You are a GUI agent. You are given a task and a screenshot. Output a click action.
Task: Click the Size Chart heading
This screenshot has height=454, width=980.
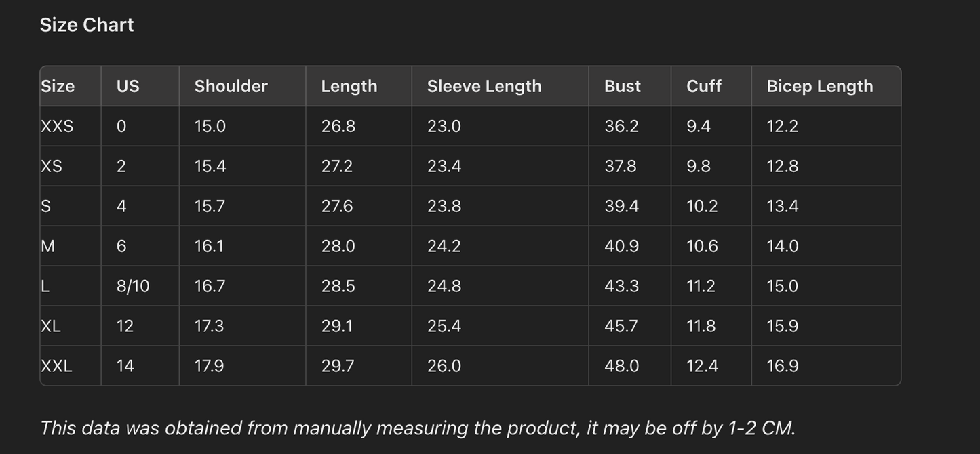tap(87, 25)
